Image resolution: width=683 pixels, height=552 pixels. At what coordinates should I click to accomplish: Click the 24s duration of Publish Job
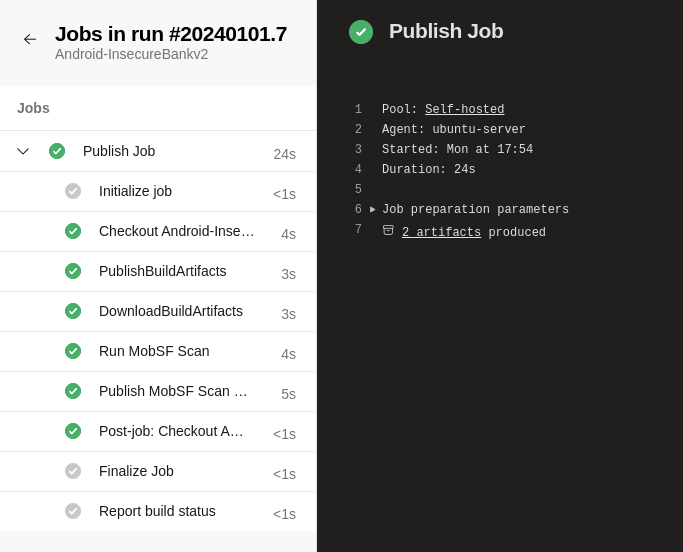(x=284, y=154)
